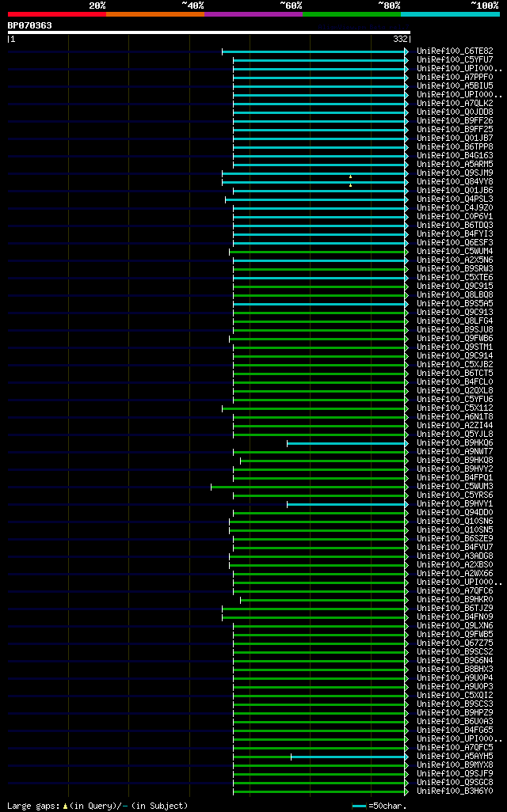Select the UniRef100_B9SRW3 label
The image size is (507, 812).
pyautogui.click(x=456, y=269)
